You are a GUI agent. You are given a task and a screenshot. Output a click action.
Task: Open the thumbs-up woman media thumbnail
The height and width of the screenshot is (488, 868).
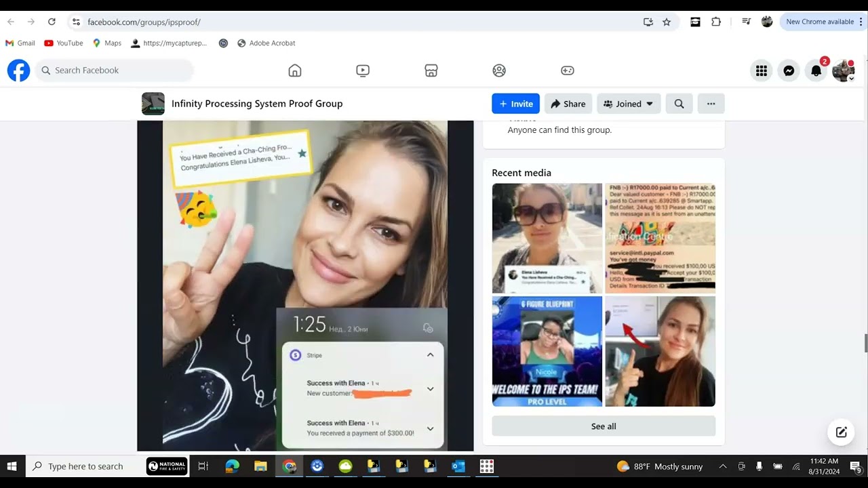click(x=660, y=351)
